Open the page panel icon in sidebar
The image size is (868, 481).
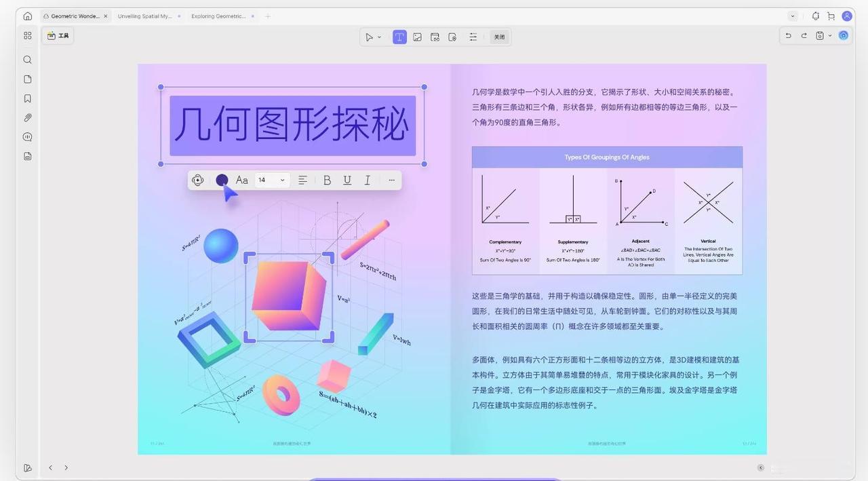tap(28, 79)
